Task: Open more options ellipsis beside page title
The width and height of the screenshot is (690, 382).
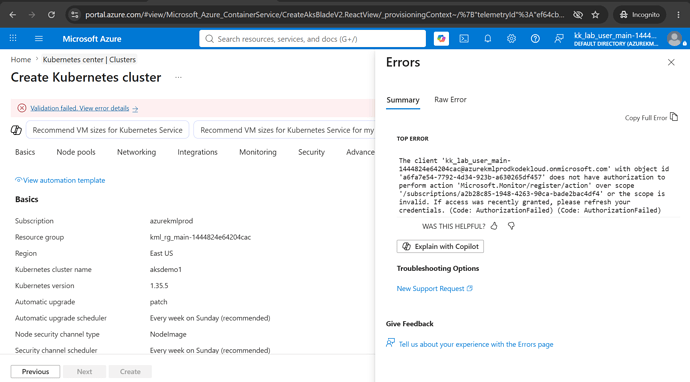Action: pos(178,77)
